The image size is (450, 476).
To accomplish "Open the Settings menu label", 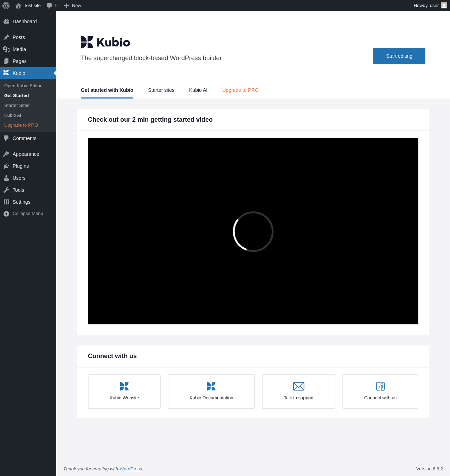I will point(21,202).
